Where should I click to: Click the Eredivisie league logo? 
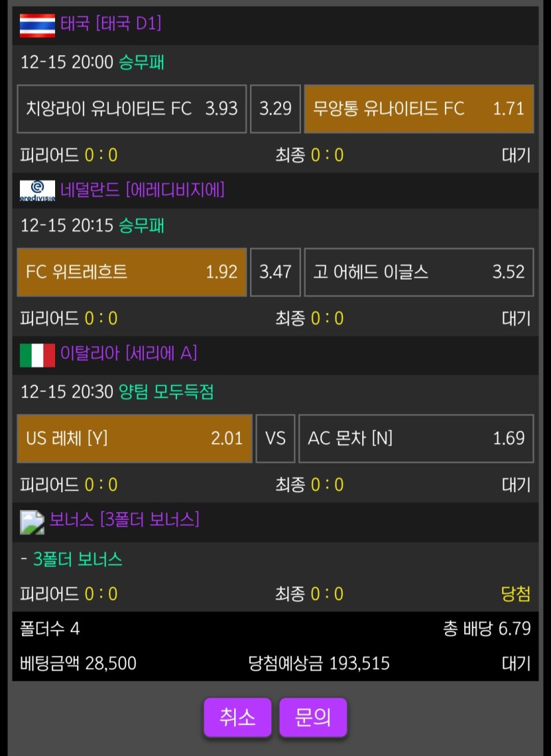pyautogui.click(x=37, y=190)
